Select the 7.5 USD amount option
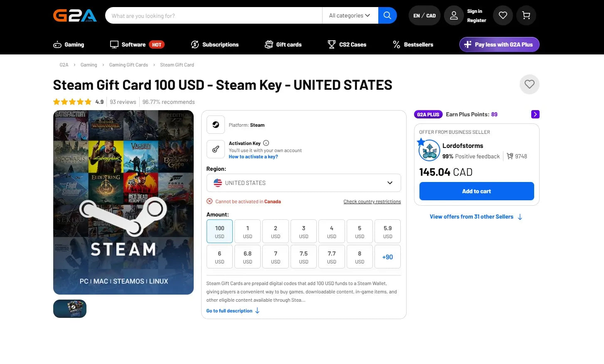Screen dimensions: 604x364 [304, 257]
